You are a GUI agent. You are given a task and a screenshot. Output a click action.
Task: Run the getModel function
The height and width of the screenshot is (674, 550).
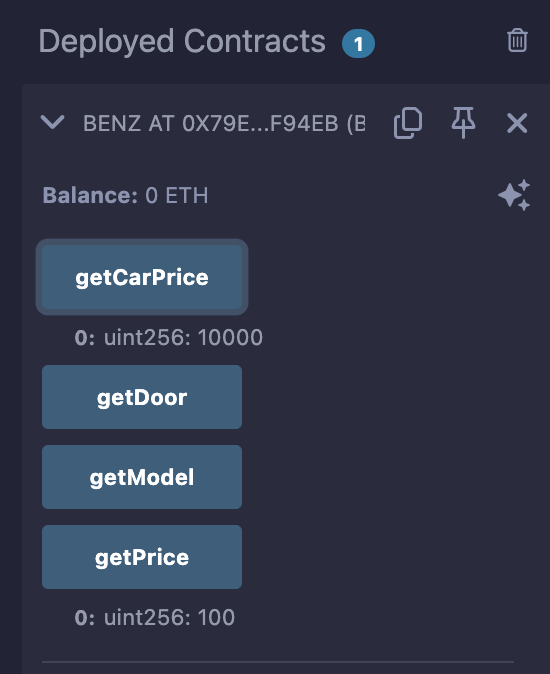pos(142,477)
